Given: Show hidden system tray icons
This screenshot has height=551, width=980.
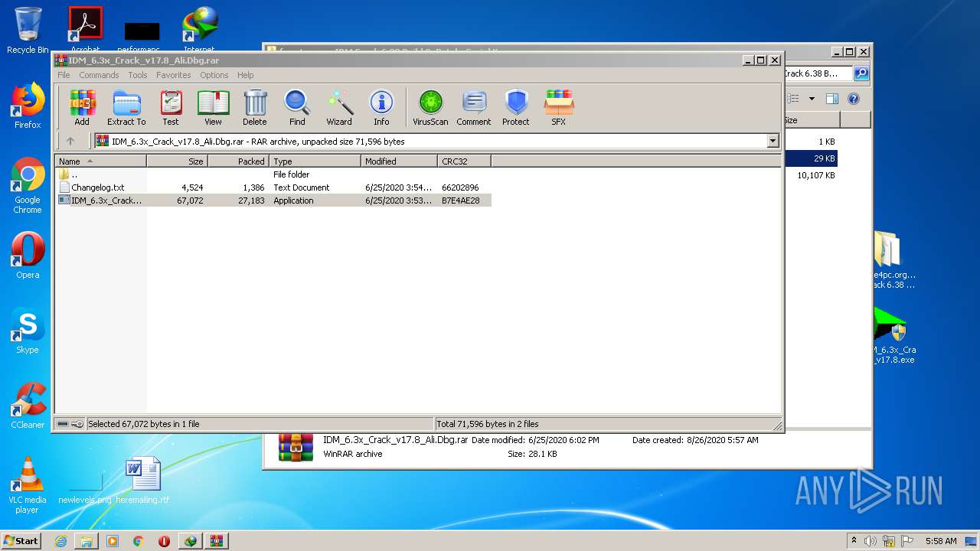Looking at the screenshot, I should [854, 541].
